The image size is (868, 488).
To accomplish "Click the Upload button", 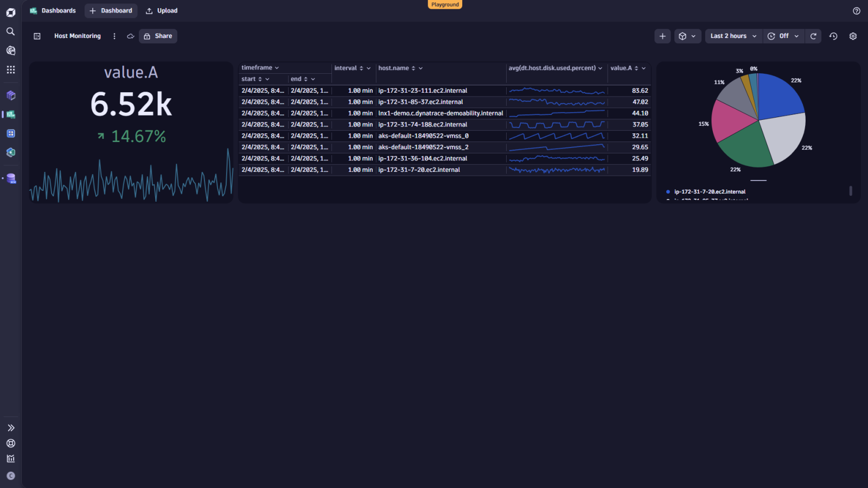I will click(x=161, y=10).
